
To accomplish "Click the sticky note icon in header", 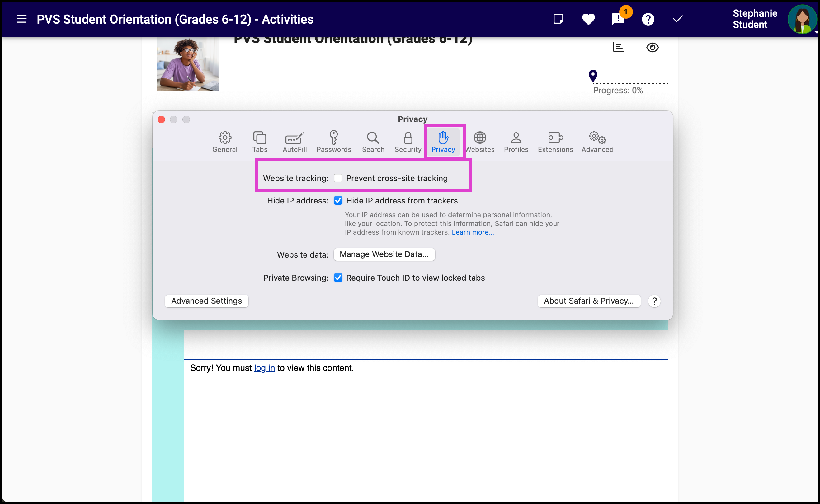I will [558, 19].
